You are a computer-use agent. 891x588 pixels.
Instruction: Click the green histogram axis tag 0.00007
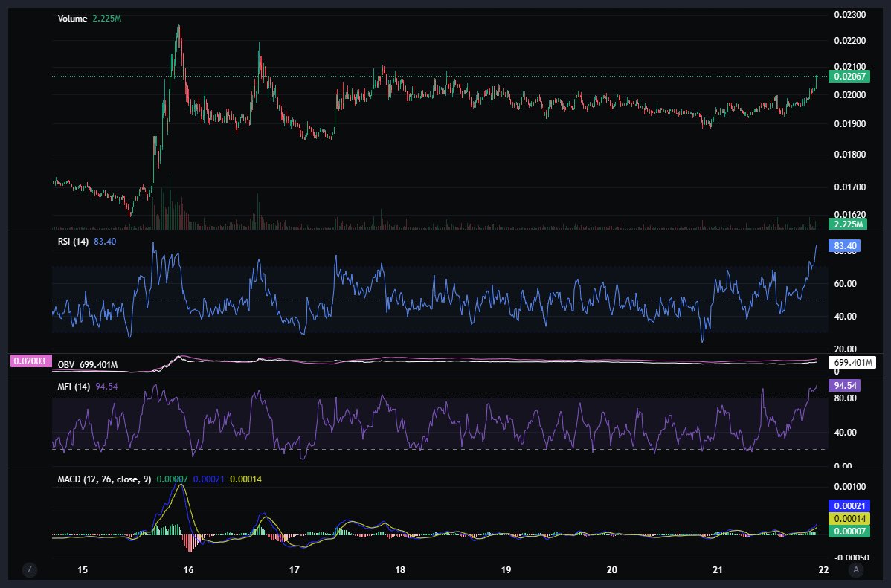click(849, 532)
